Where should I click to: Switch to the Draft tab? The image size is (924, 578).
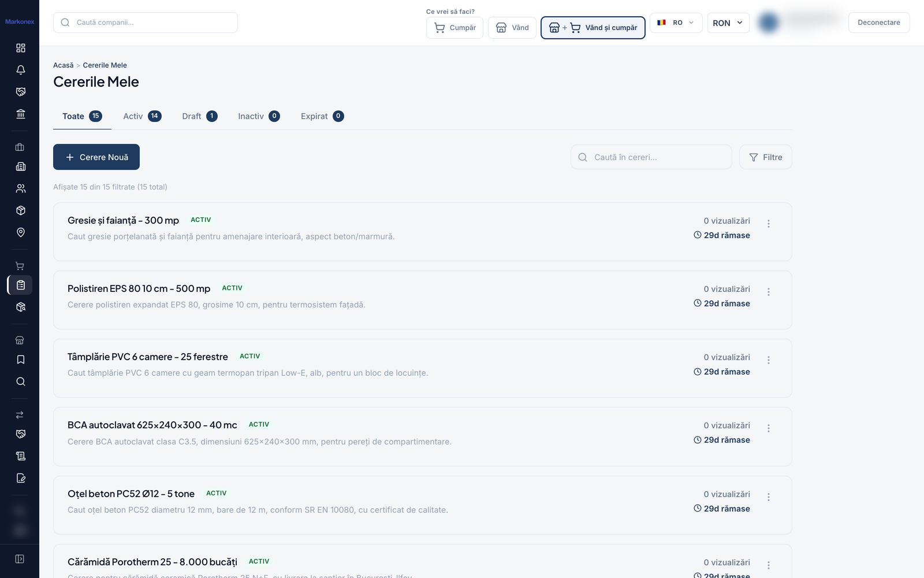pos(199,116)
